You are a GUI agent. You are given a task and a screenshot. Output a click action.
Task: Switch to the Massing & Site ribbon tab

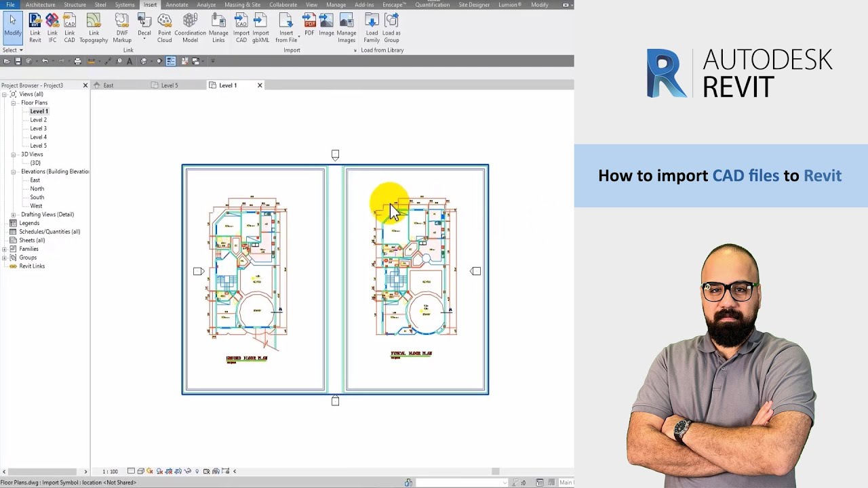[242, 5]
